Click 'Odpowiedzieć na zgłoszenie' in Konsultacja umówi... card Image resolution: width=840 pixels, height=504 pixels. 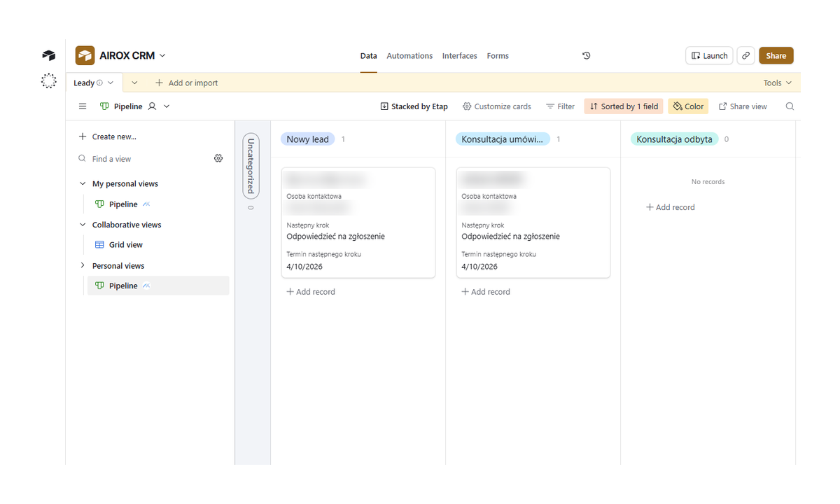point(511,237)
